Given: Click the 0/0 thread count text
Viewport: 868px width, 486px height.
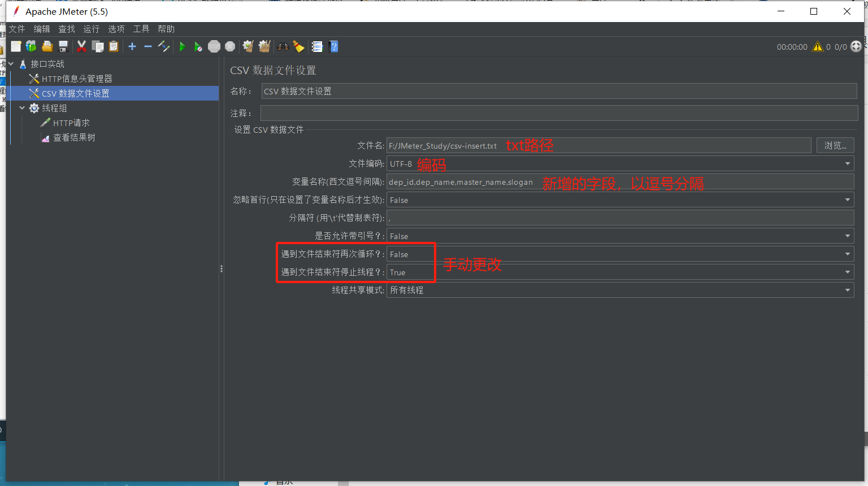Looking at the screenshot, I should click(840, 47).
